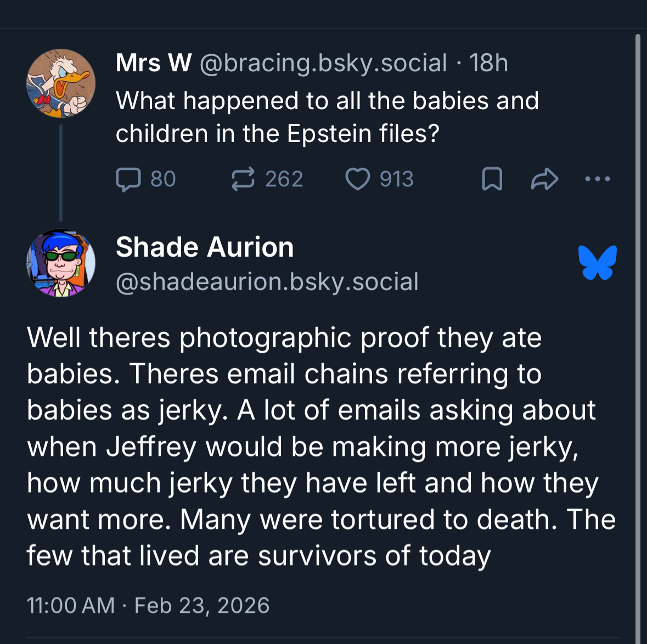Click the 11:00 AM Feb 23, 2026 timestamp
This screenshot has width=647, height=644.
click(x=148, y=606)
